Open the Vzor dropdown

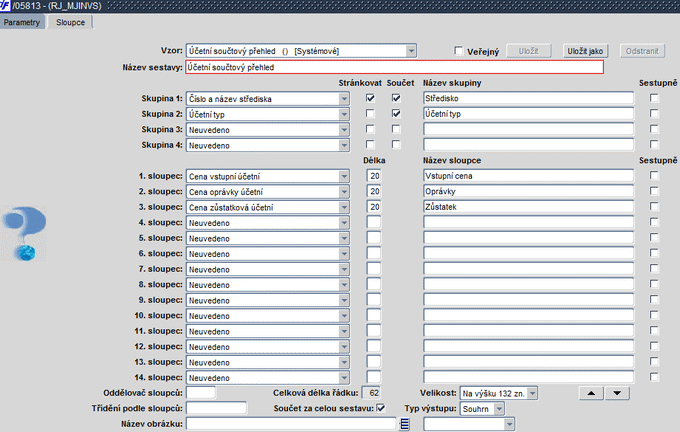pyautogui.click(x=411, y=51)
